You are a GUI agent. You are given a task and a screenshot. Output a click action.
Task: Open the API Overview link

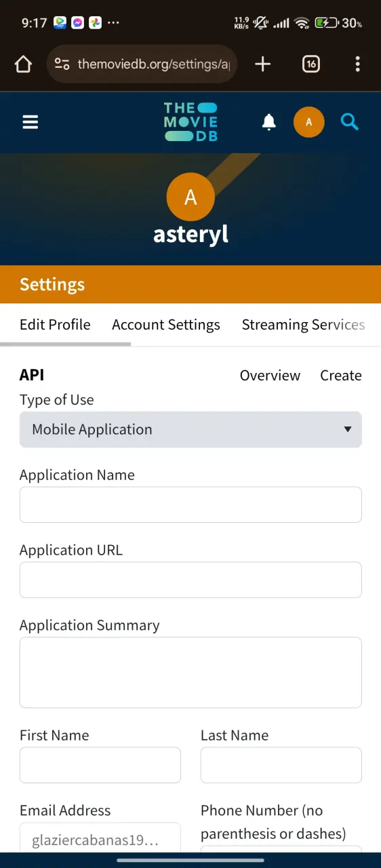pyautogui.click(x=270, y=376)
